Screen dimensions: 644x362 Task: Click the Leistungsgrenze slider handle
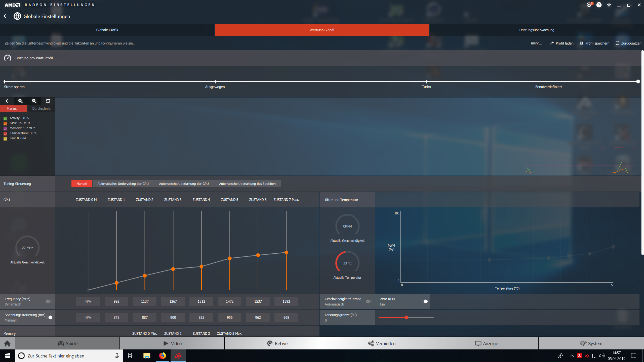click(x=406, y=318)
